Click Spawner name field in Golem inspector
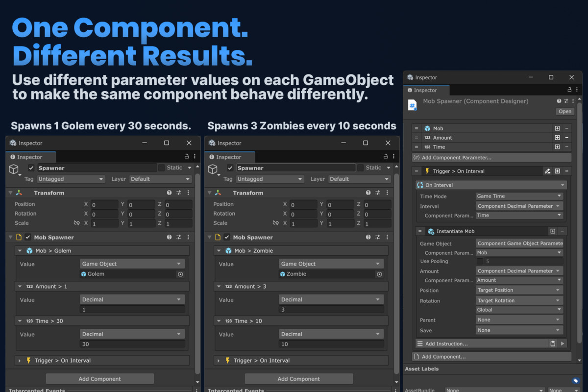Screen dimensions: 588x392 (x=96, y=168)
